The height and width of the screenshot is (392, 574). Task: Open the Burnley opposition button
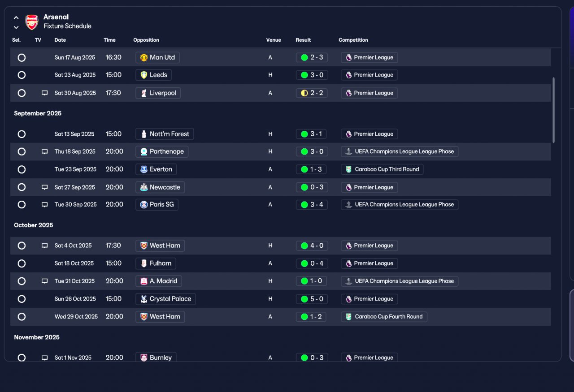coord(156,358)
